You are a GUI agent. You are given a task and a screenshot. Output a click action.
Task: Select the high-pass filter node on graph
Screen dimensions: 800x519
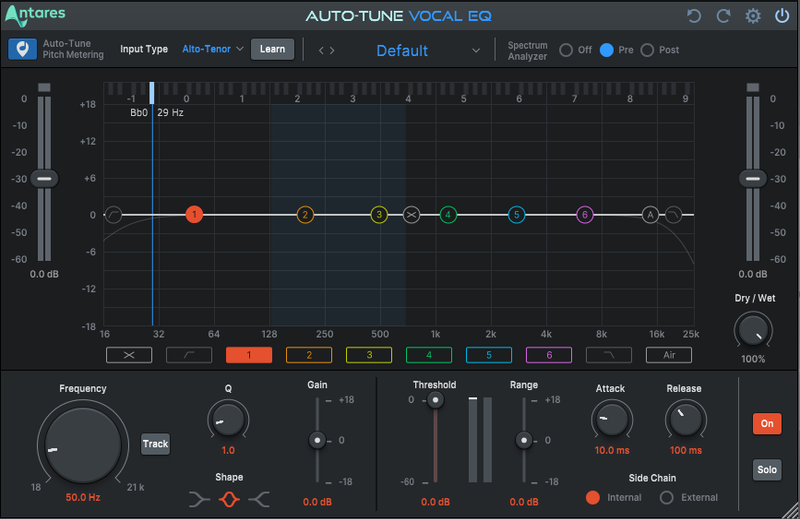point(113,214)
